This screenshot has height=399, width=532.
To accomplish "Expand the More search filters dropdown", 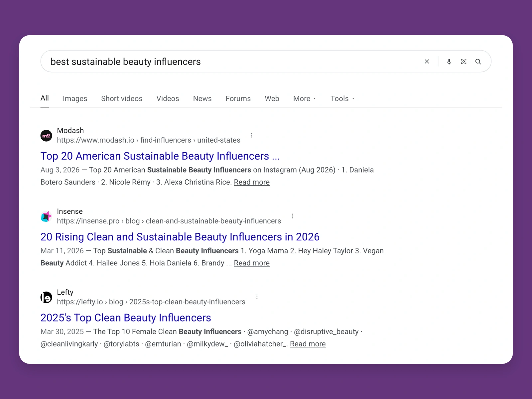I will tap(304, 98).
